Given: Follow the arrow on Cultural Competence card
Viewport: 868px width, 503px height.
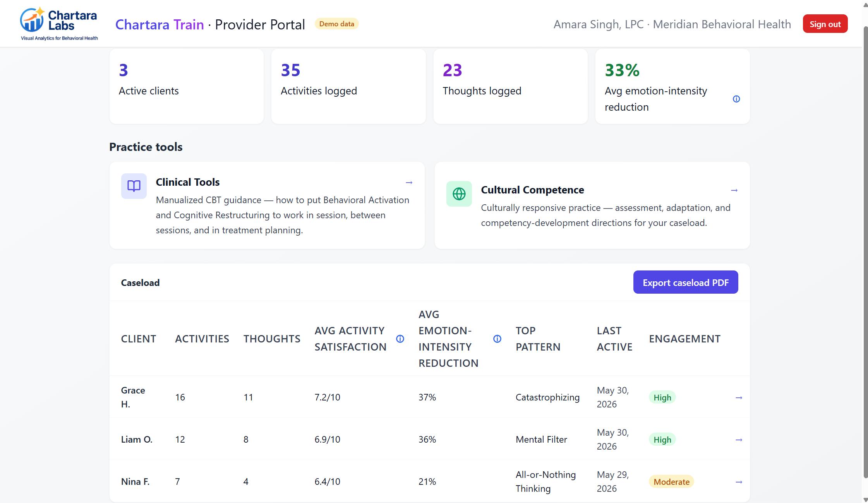Looking at the screenshot, I should point(734,190).
